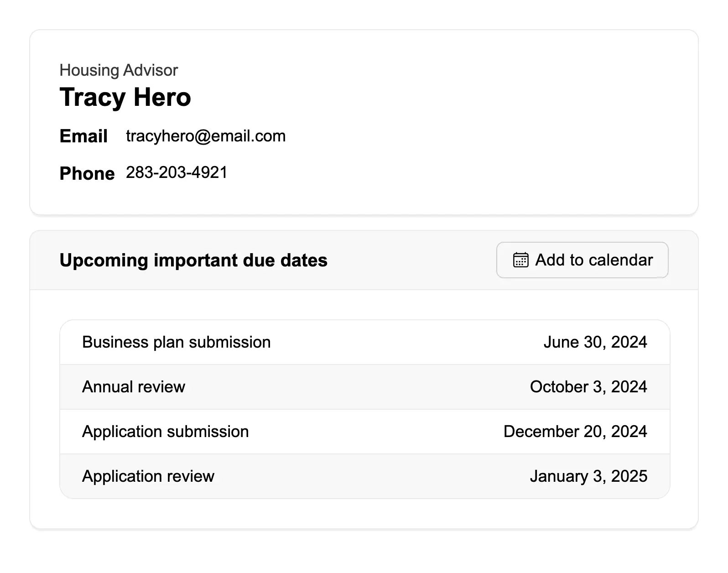This screenshot has height=573, width=728.
Task: Click the Application review entry
Action: pos(148,476)
